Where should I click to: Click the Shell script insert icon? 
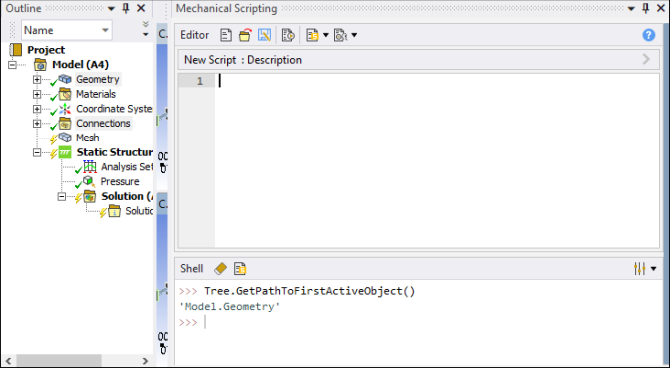coord(240,268)
